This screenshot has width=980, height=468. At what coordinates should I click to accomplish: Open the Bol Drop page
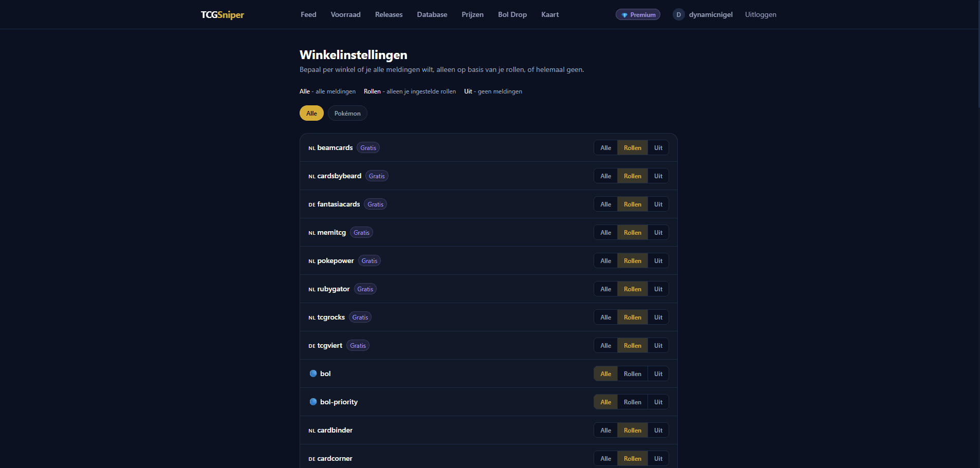(x=512, y=15)
